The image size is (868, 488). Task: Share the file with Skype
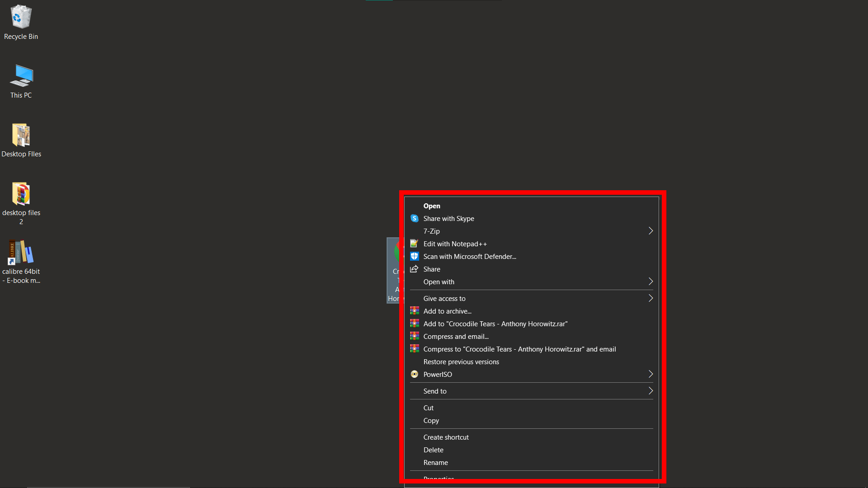click(x=448, y=218)
